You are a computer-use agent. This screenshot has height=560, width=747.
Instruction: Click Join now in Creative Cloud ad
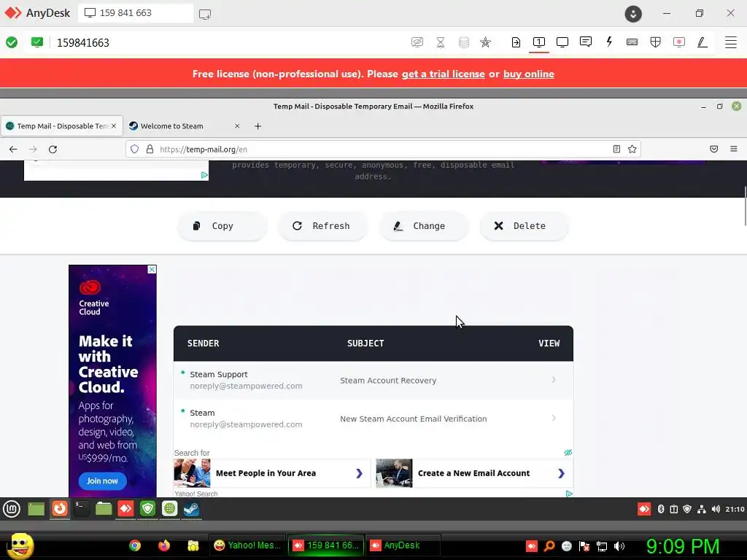click(x=102, y=481)
